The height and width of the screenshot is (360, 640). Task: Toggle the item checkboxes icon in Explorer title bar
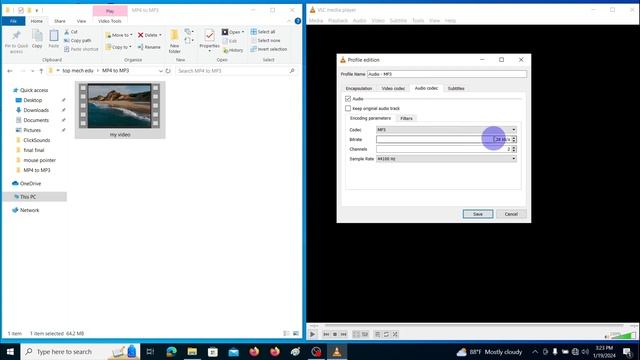pyautogui.click(x=21, y=10)
